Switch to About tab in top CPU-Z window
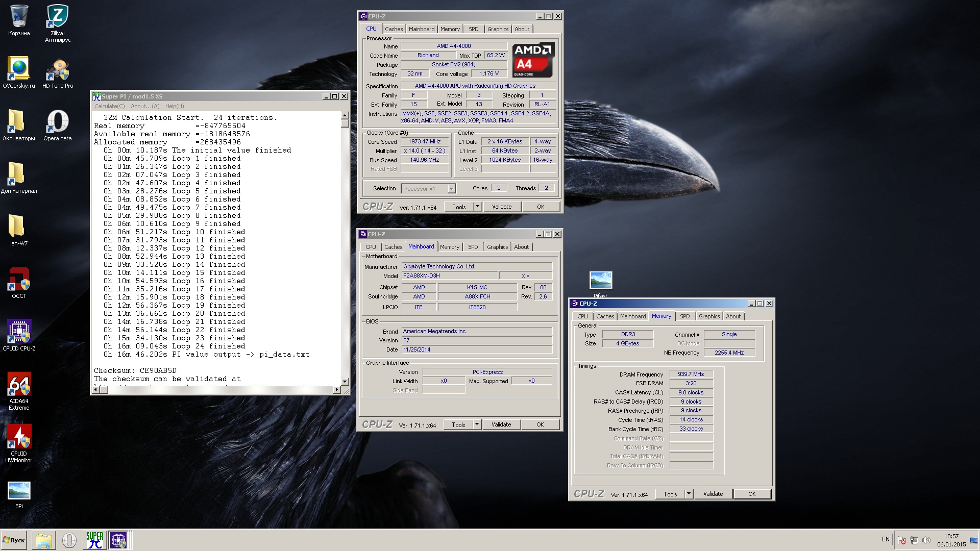 tap(522, 29)
